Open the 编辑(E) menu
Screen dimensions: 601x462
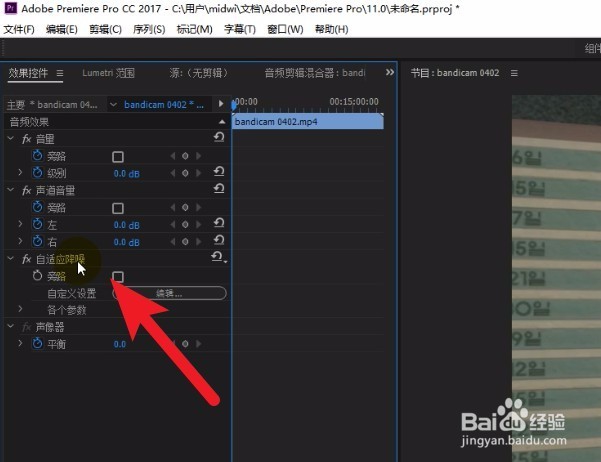(x=61, y=30)
